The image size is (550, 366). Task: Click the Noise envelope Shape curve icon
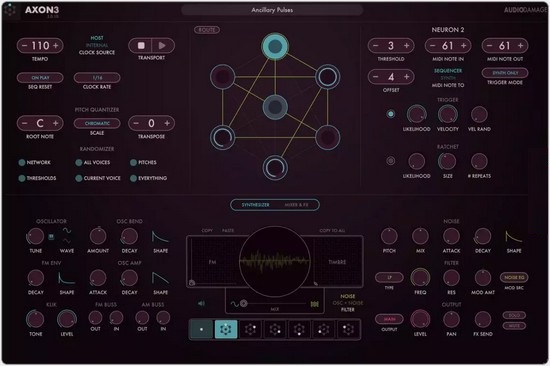[514, 237]
